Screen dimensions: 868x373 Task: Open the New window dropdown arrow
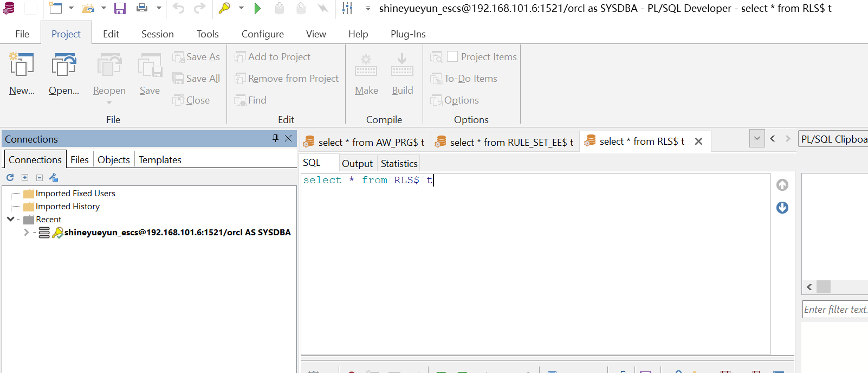point(71,8)
